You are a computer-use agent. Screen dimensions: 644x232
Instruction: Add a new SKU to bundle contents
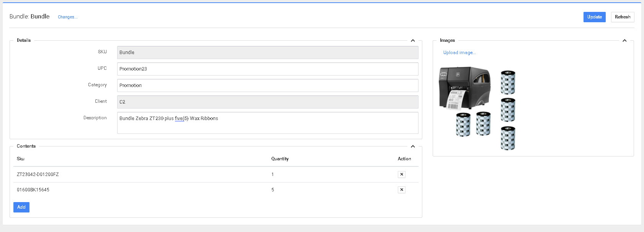(x=21, y=207)
